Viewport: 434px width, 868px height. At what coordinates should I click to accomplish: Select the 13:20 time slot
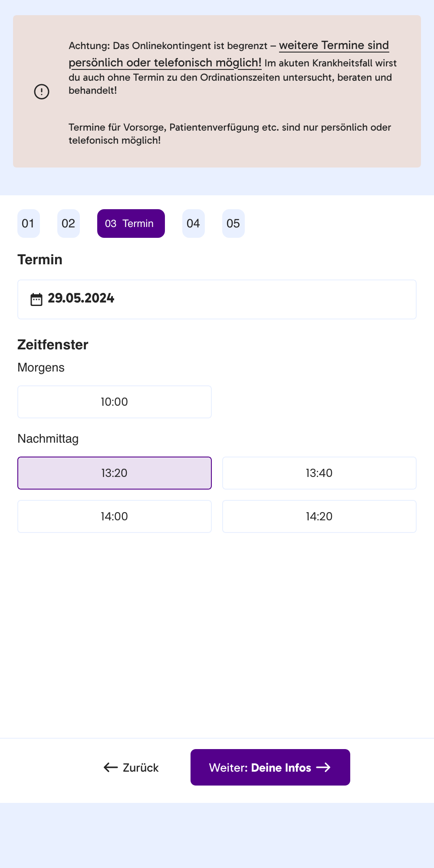click(115, 473)
